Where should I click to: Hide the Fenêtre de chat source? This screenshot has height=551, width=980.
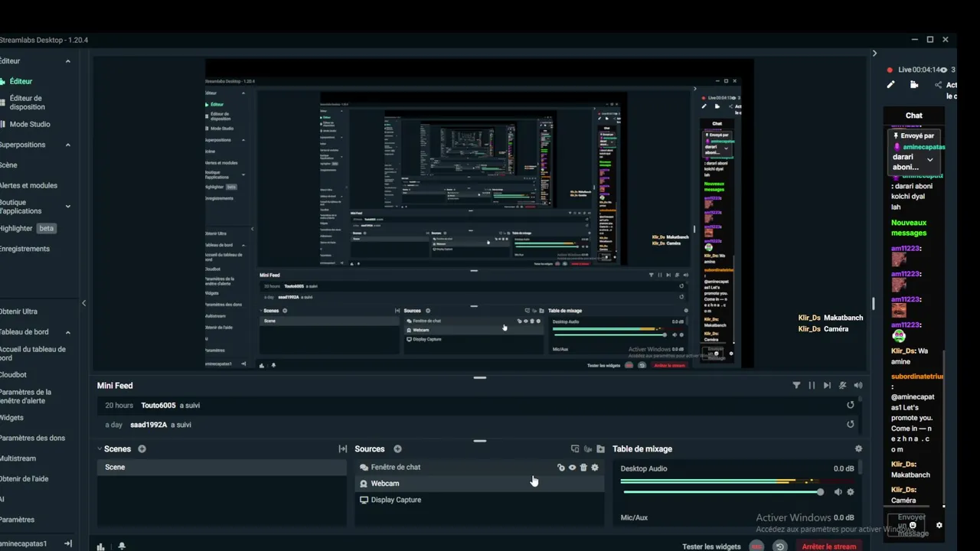point(572,468)
